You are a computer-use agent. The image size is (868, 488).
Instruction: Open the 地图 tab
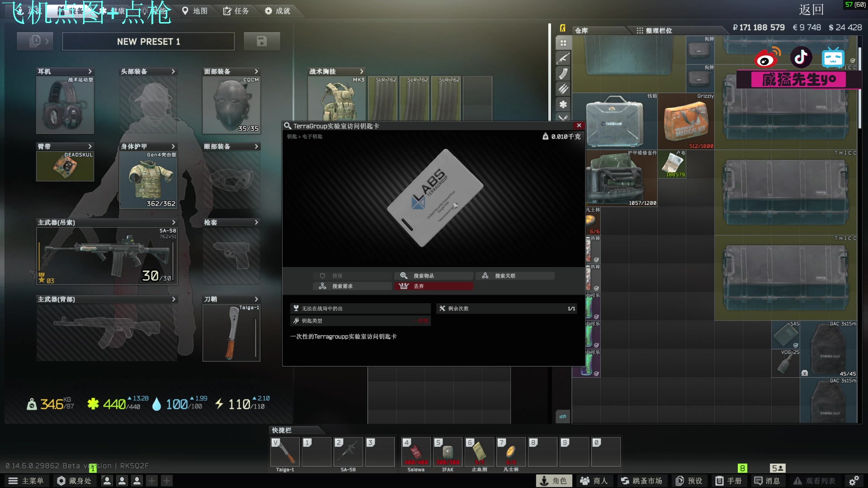pos(195,11)
